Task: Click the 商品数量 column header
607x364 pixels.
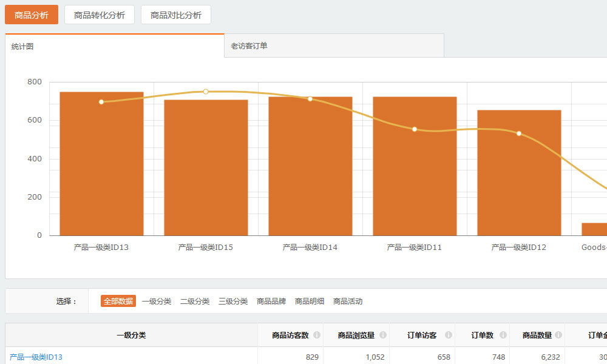Action: [x=537, y=335]
